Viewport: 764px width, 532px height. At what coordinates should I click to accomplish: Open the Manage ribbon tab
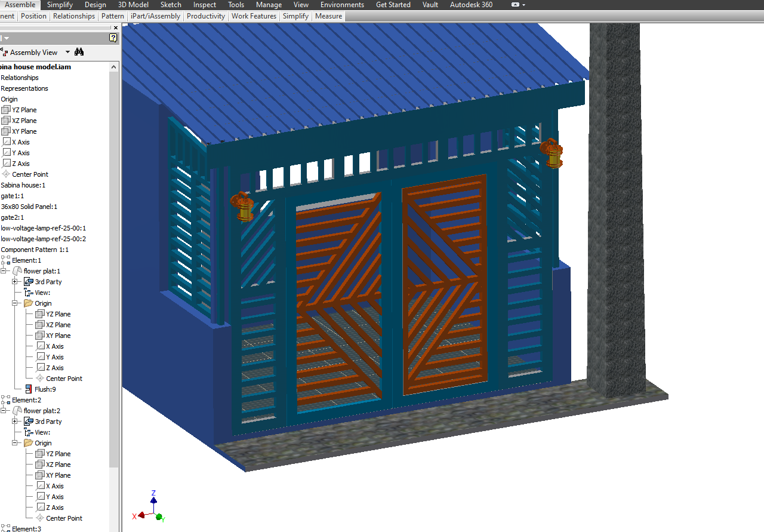pos(269,5)
